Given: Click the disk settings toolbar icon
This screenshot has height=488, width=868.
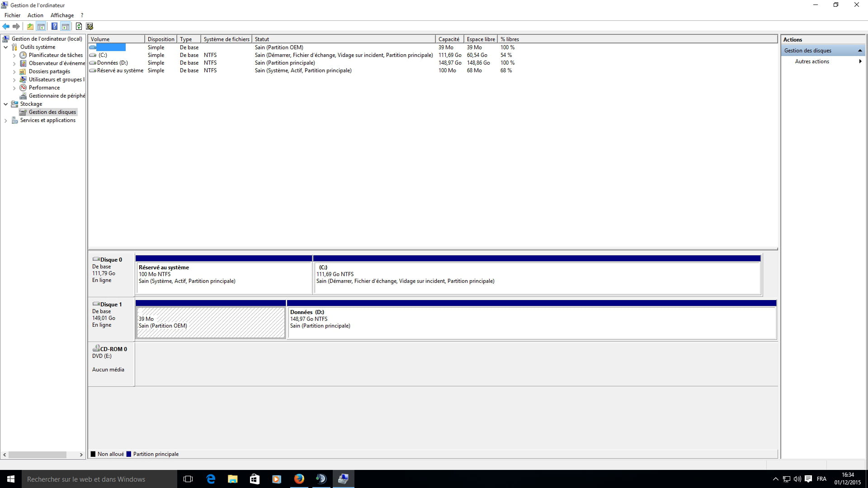Looking at the screenshot, I should [x=90, y=26].
